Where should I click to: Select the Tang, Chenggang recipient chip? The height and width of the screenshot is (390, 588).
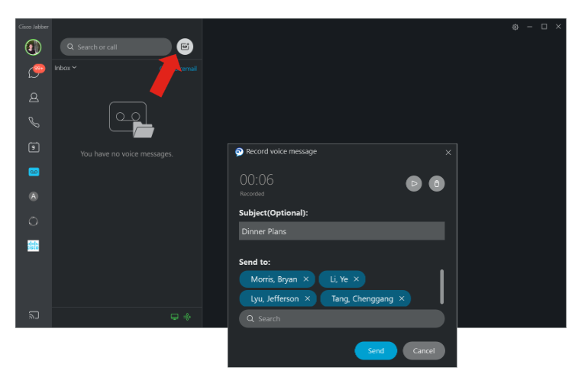[x=366, y=298]
